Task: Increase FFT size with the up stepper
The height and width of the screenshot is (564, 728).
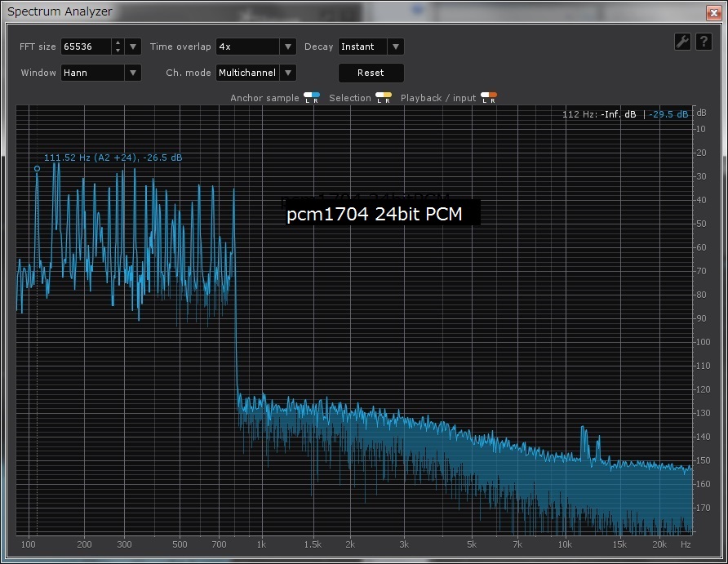Action: click(x=118, y=42)
